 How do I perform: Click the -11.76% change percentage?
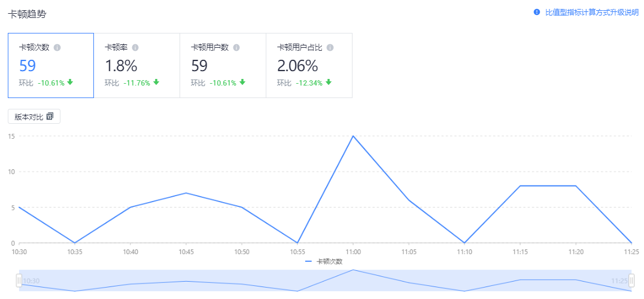pyautogui.click(x=137, y=83)
